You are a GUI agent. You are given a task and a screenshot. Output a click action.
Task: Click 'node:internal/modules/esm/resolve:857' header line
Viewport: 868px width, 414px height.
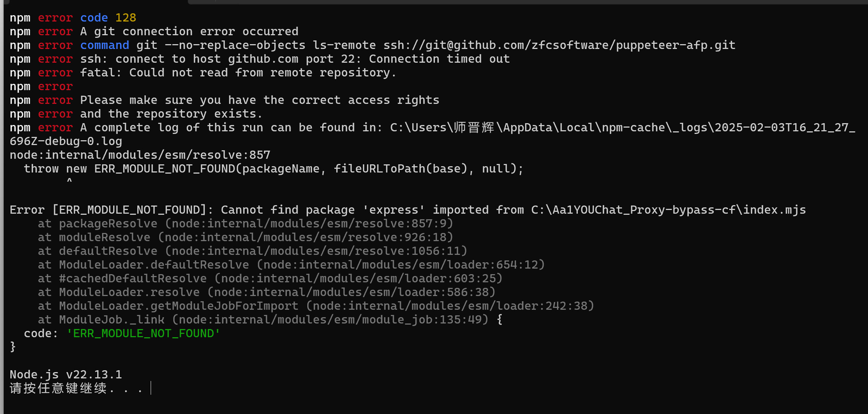[x=140, y=155]
